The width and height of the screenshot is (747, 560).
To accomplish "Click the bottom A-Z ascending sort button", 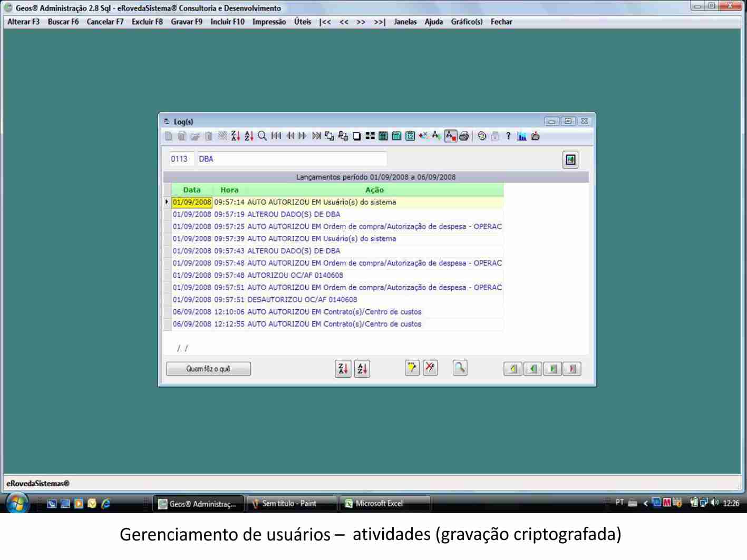I will (362, 369).
